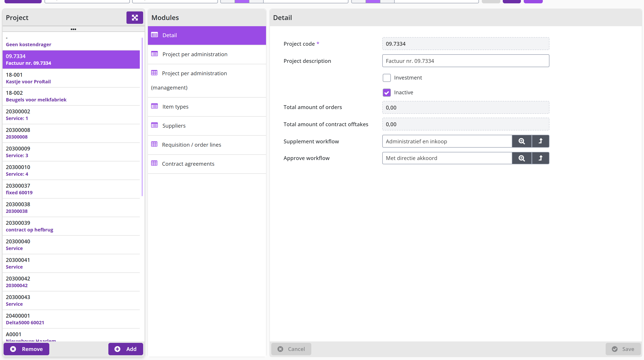The height and width of the screenshot is (360, 644).
Task: Select project 20300008
Action: (x=71, y=133)
